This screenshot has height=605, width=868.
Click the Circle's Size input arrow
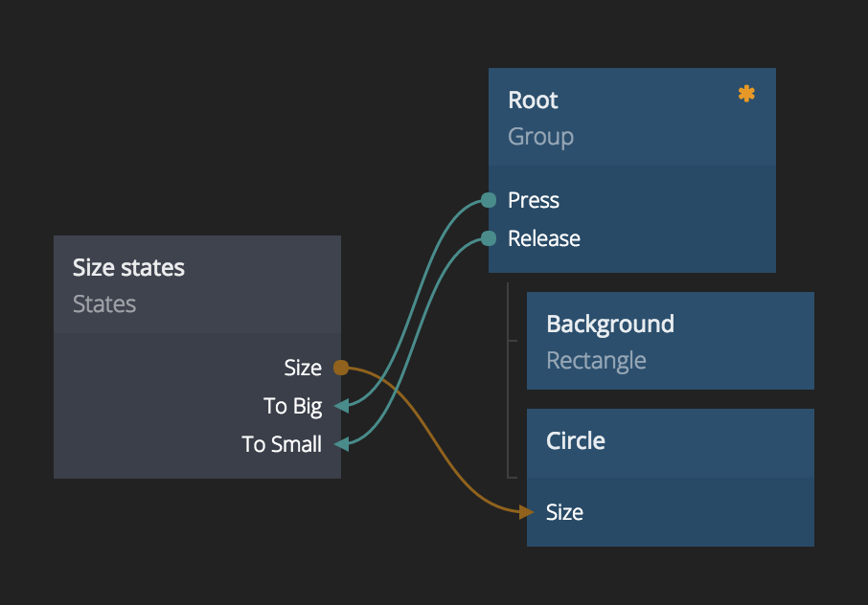(x=526, y=512)
